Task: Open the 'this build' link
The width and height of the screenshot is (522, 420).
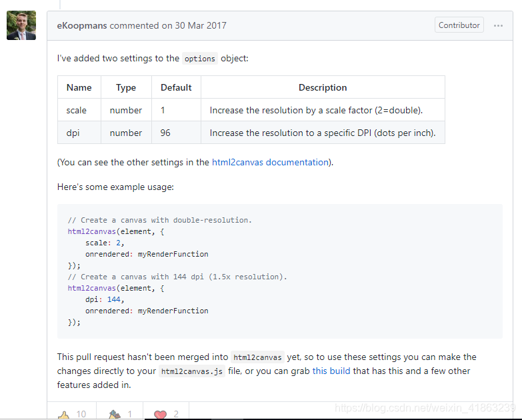Action: pyautogui.click(x=331, y=371)
